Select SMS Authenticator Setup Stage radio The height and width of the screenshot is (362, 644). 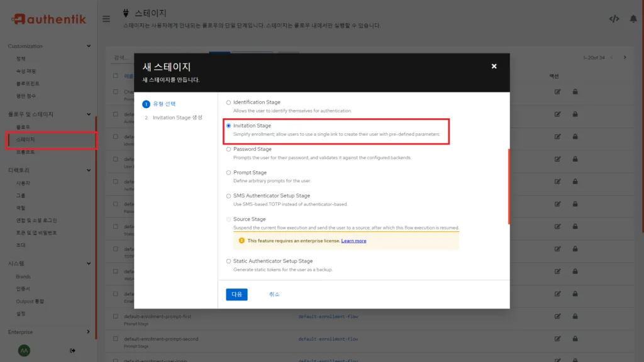click(228, 196)
